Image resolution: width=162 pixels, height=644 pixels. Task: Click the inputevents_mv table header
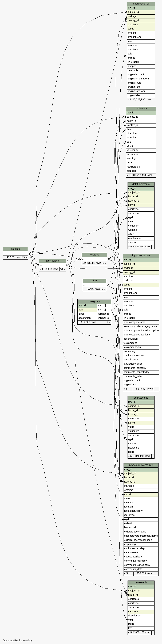(141, 255)
